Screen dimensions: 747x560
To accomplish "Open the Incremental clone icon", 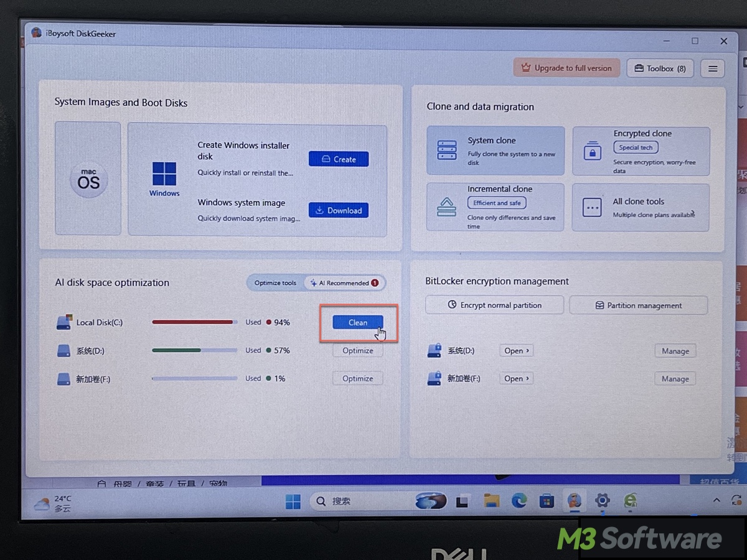I will coord(446,207).
